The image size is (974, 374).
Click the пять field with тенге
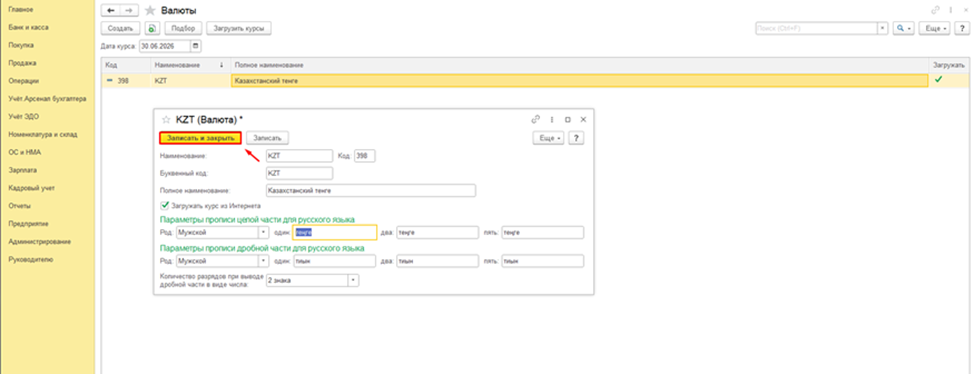click(x=543, y=232)
